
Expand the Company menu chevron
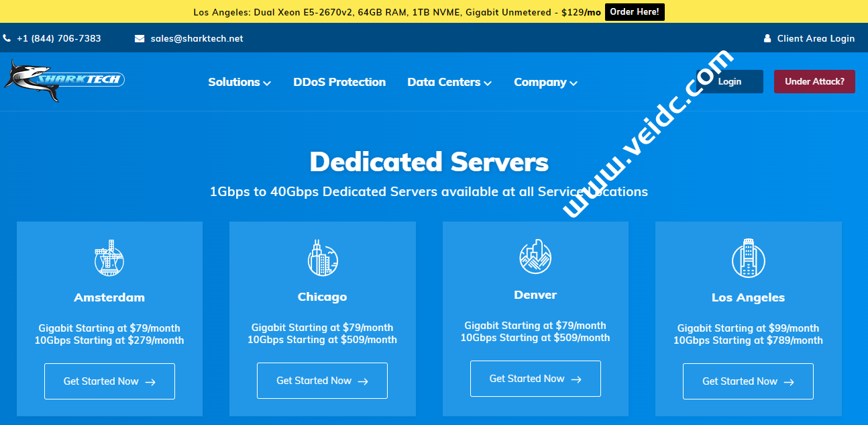(574, 83)
